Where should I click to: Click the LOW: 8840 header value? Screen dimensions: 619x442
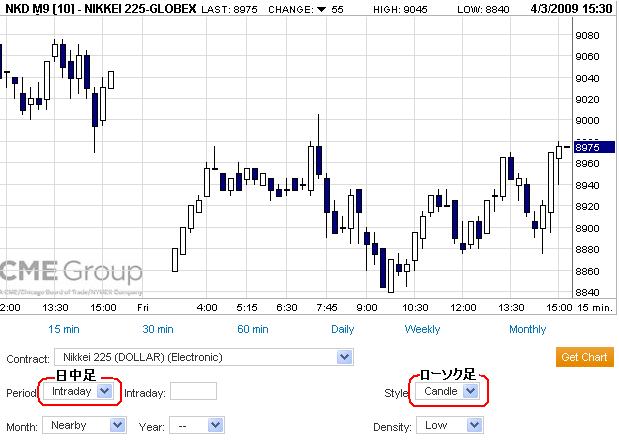pyautogui.click(x=483, y=9)
